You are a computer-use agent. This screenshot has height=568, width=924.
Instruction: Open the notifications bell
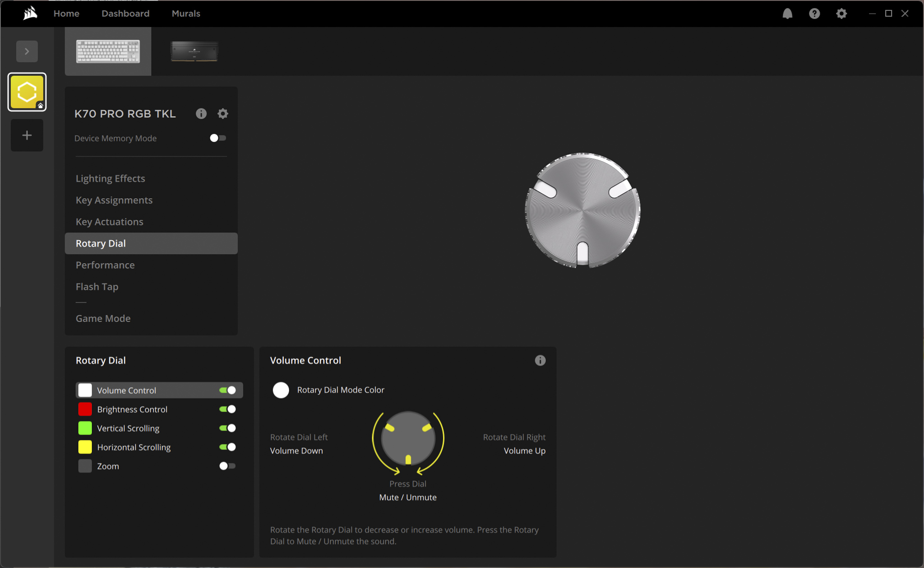click(x=787, y=14)
